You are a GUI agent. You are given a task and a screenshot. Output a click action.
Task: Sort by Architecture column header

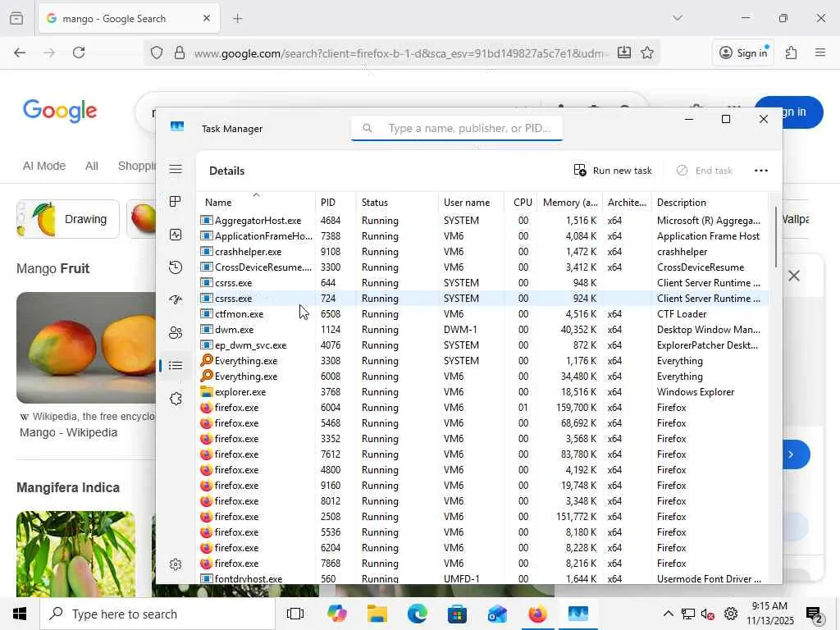tap(627, 202)
